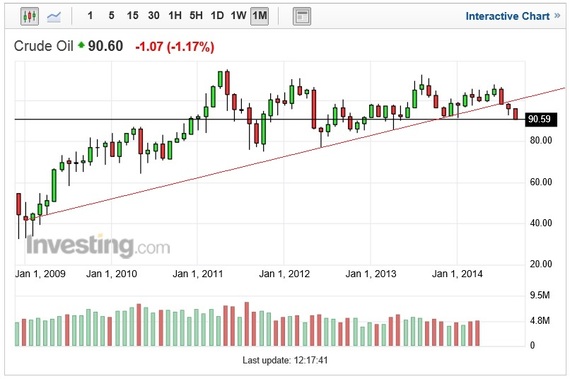Click the Jan 1, 2011 axis label
The image size is (570, 379).
[x=197, y=274]
